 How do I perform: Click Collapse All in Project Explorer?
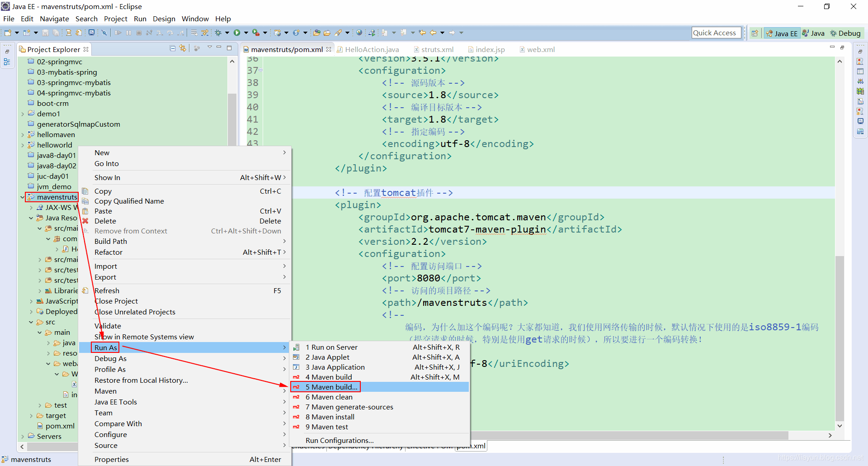click(x=172, y=48)
